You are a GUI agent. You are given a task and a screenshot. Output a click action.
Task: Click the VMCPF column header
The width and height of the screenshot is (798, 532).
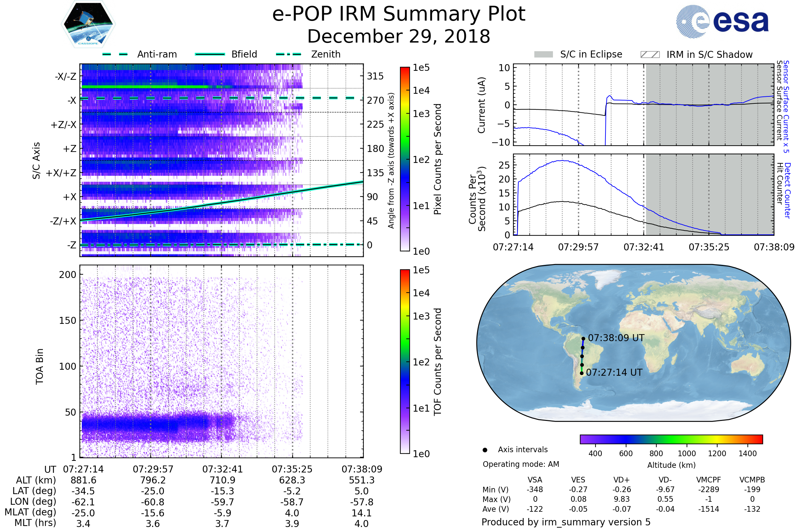click(709, 480)
